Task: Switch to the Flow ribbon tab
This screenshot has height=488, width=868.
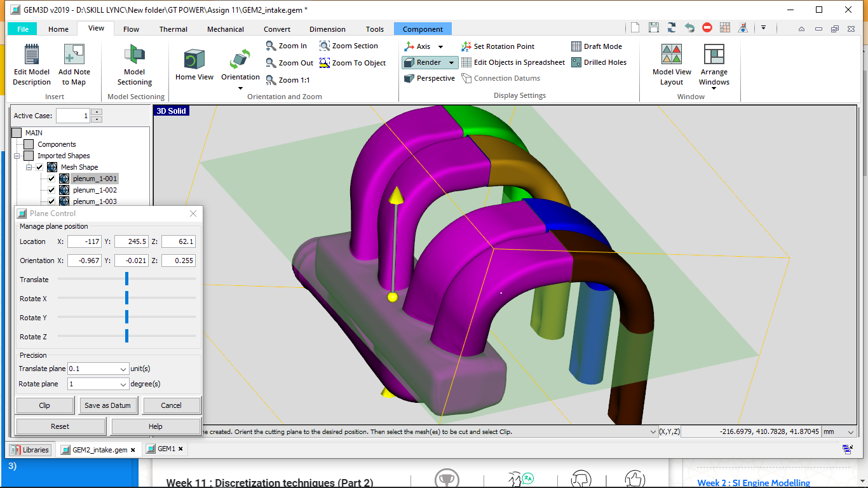Action: tap(132, 29)
